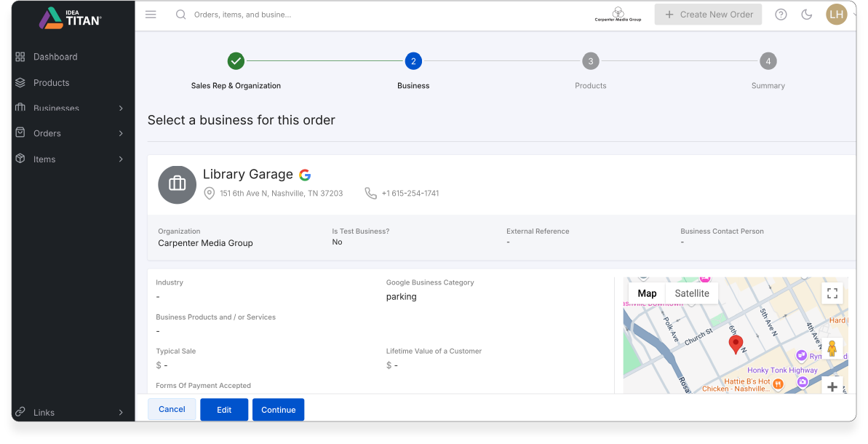The height and width of the screenshot is (444, 868).
Task: Click the address location pin icon
Action: 210,193
